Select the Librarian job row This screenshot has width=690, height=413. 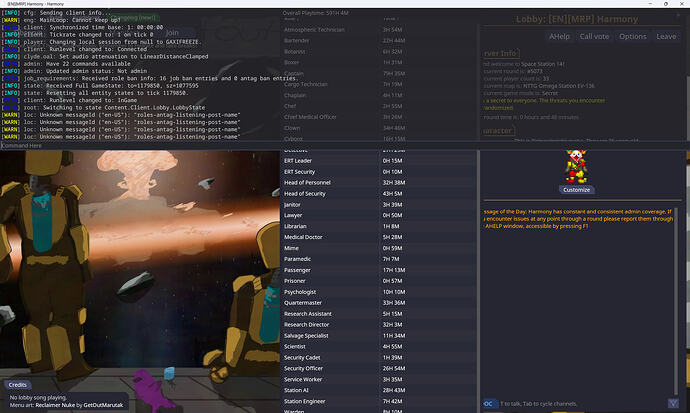(x=378, y=227)
